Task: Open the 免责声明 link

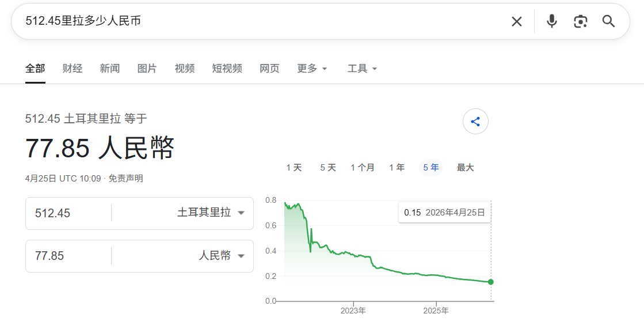Action: point(125,179)
